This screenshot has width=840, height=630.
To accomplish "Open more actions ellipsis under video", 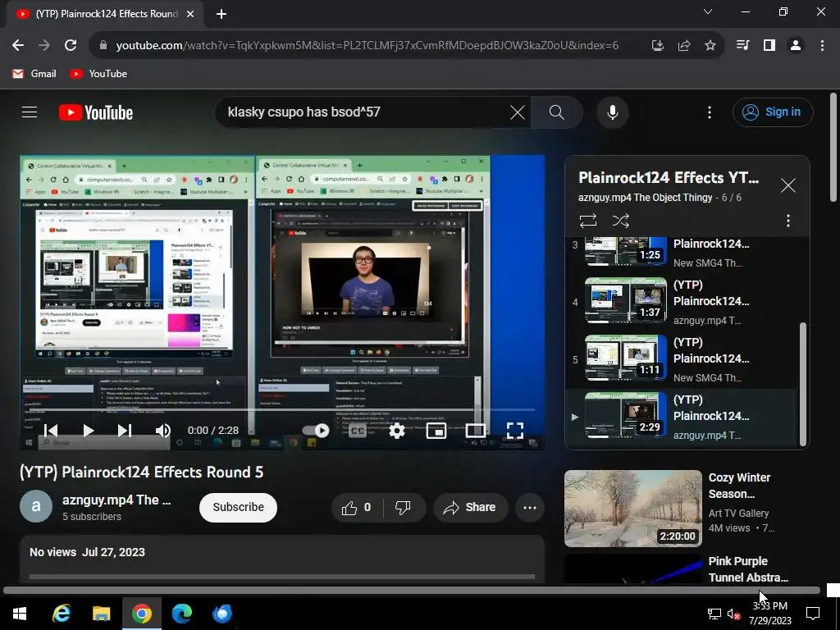I will click(529, 507).
